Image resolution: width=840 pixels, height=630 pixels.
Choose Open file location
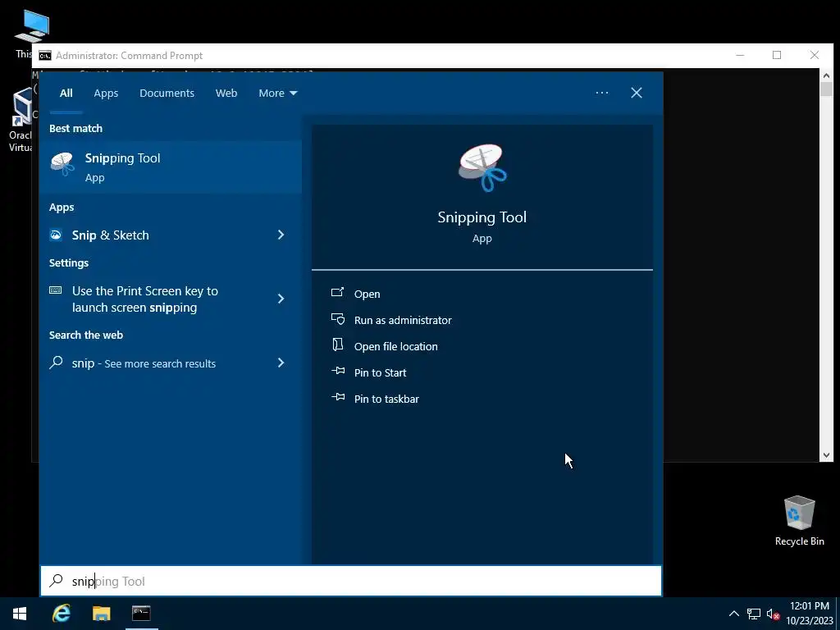(396, 347)
